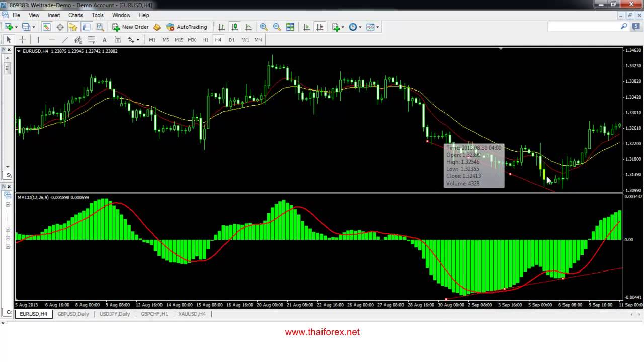The height and width of the screenshot is (362, 644).
Task: Open the Strategy Tester icon
Action: point(100,27)
